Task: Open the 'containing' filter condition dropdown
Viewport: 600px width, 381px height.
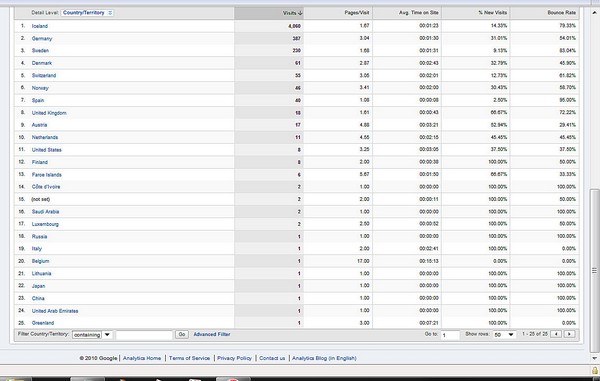Action: click(92, 335)
